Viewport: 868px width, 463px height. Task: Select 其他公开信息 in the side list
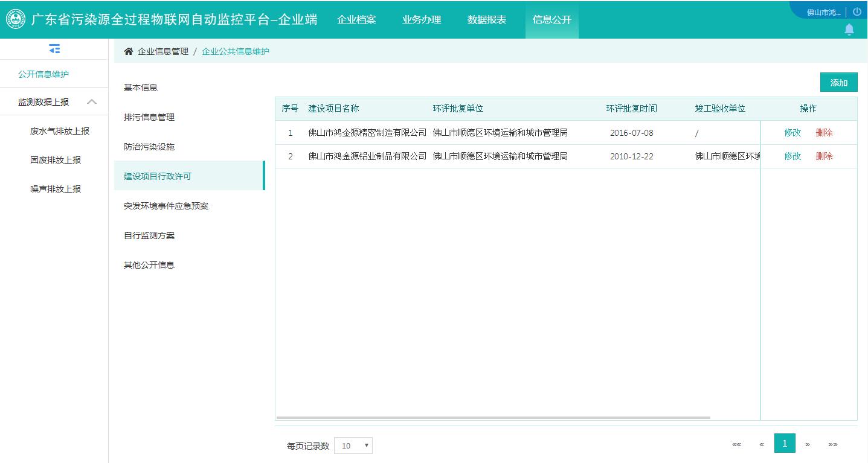point(188,265)
